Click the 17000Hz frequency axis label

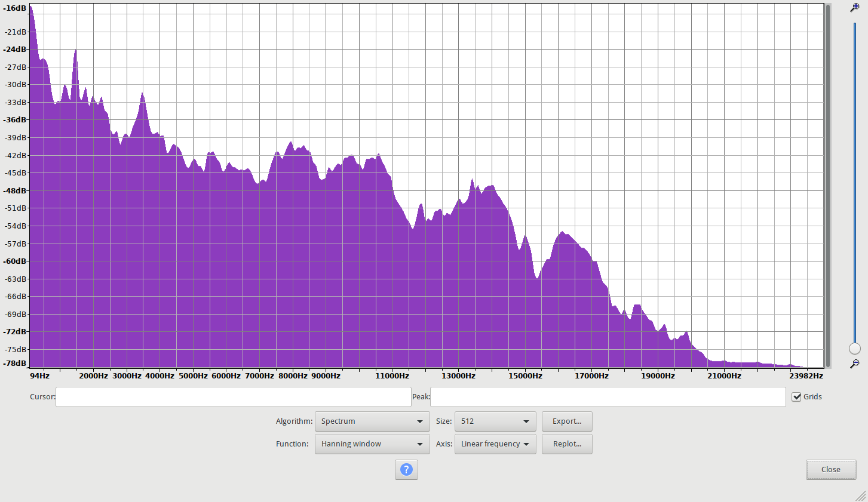592,376
